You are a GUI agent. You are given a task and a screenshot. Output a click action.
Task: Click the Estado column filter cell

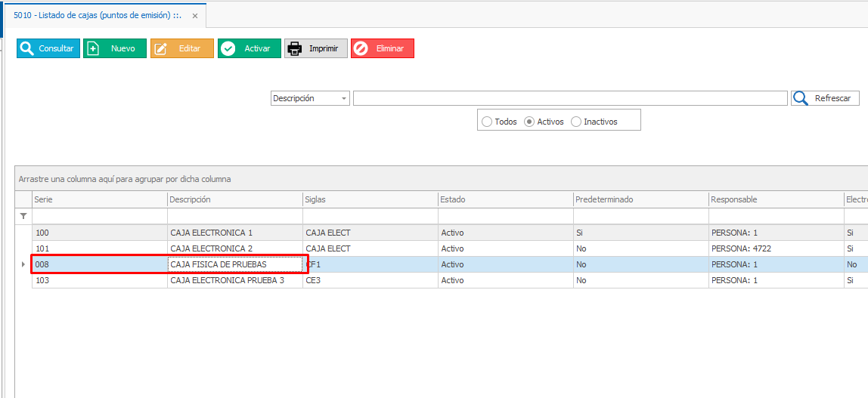pyautogui.click(x=505, y=216)
